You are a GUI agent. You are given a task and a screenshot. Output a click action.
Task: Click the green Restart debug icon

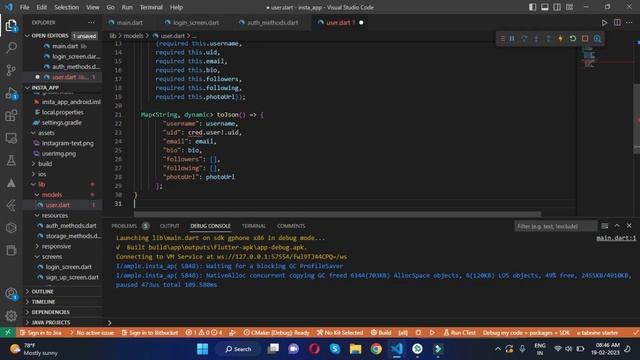[x=573, y=39]
